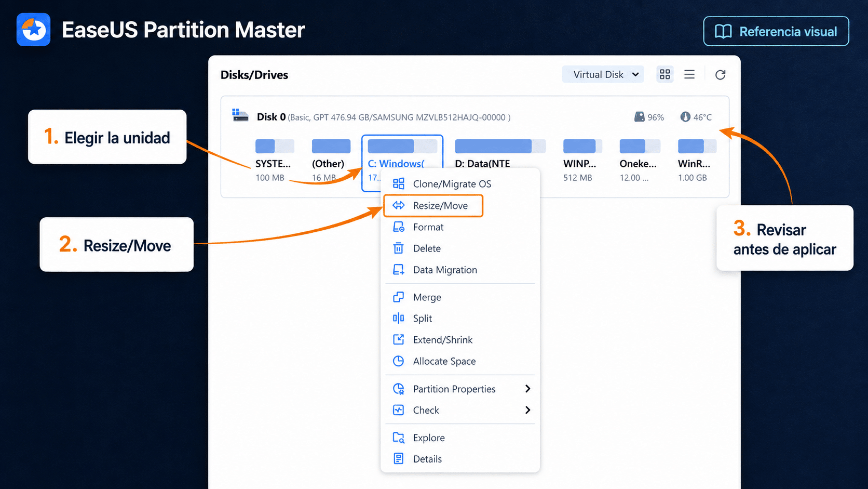Click the Partition Properties icon

[399, 389]
